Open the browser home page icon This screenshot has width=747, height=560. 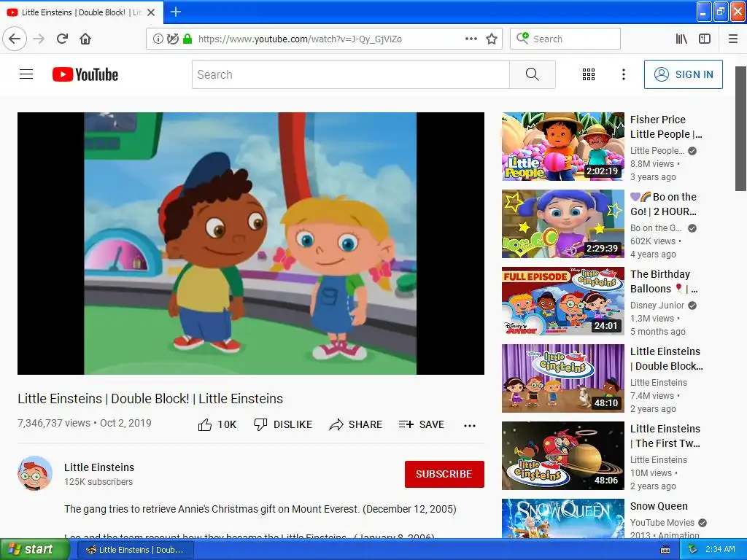point(85,39)
